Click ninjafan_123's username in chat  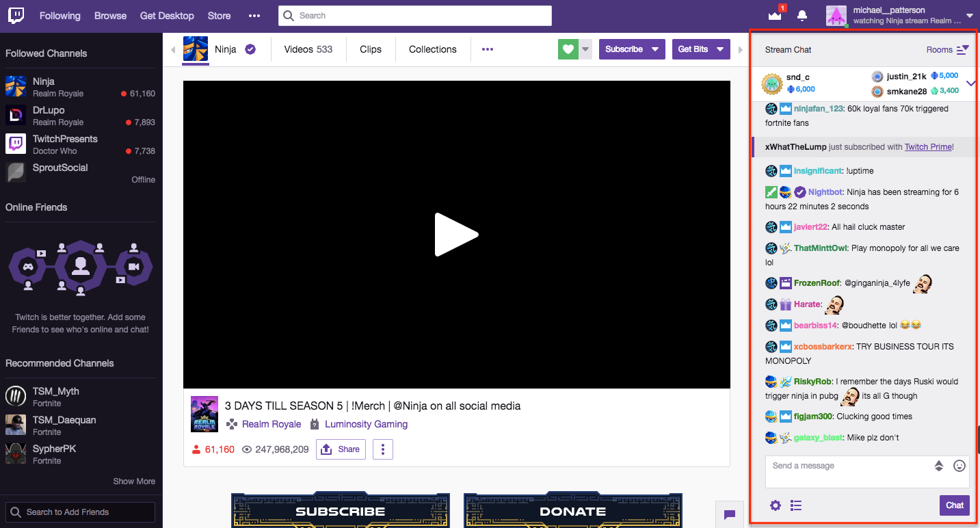click(x=819, y=109)
